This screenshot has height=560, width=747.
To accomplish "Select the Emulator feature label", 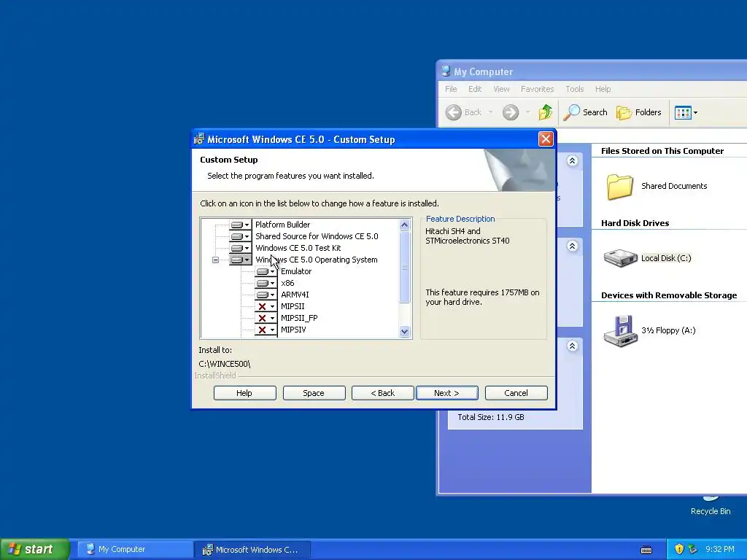I will (x=296, y=271).
